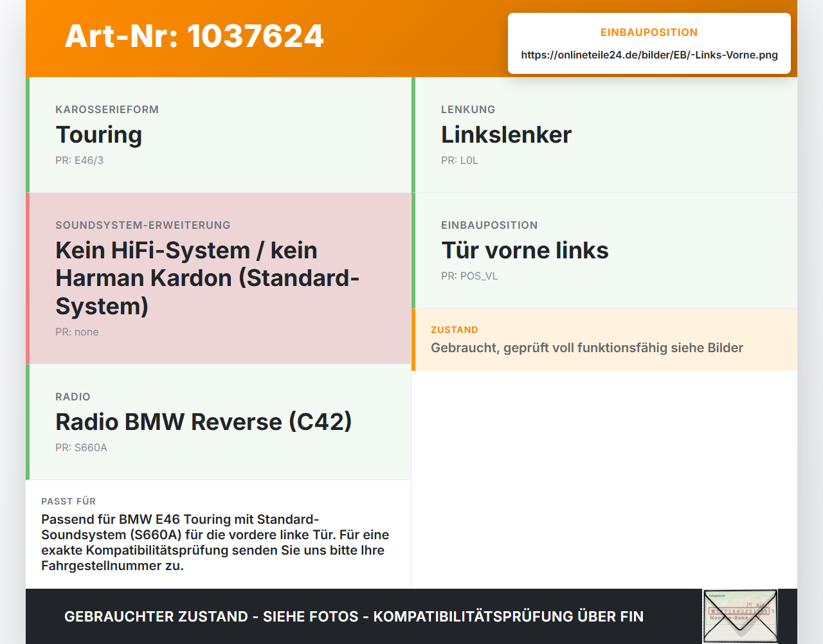Click the PR: none code
This screenshot has height=644, width=823.
click(77, 332)
